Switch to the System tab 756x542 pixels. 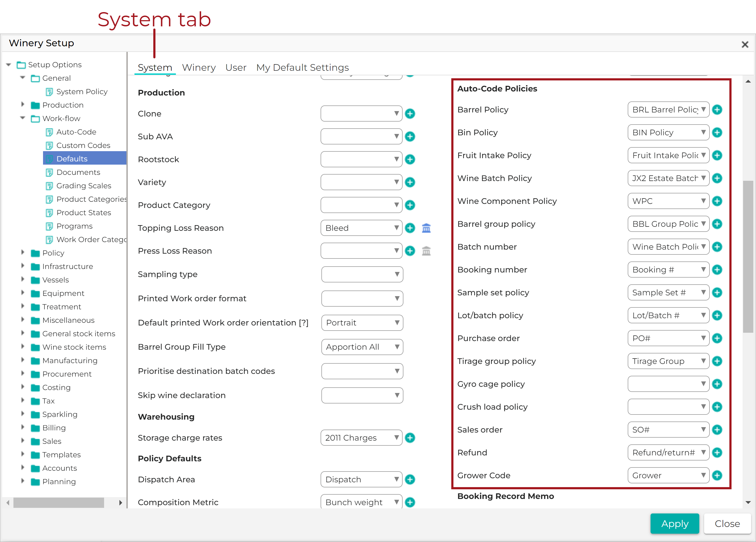click(x=155, y=67)
